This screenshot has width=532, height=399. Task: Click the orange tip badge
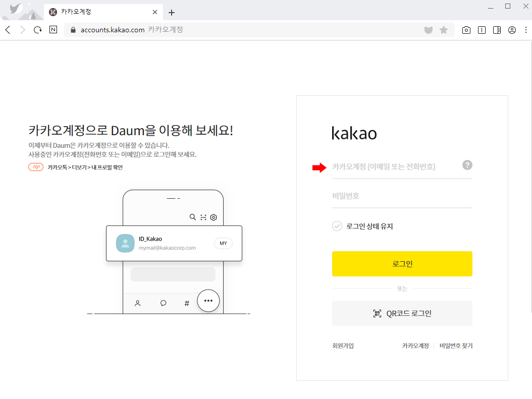(36, 167)
